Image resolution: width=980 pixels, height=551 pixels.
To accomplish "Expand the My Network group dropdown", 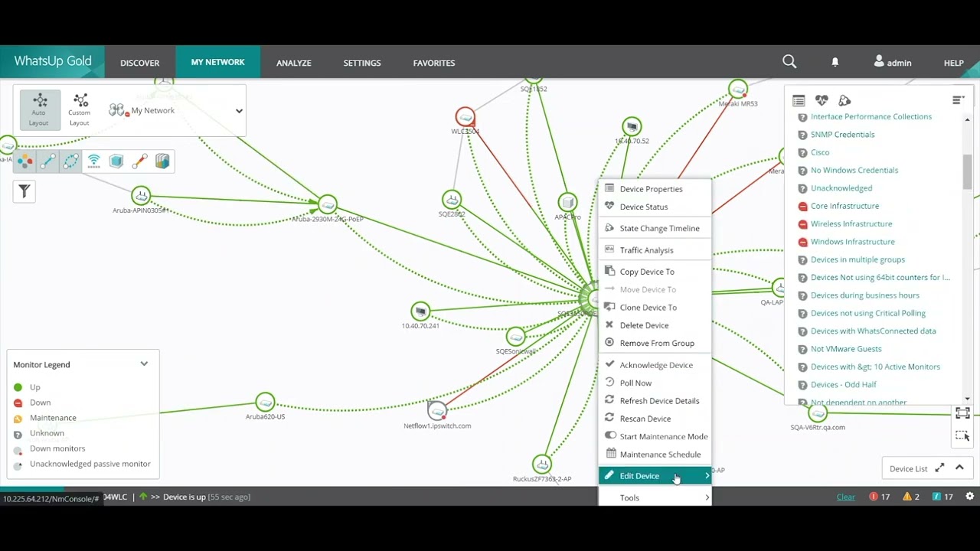I will click(x=239, y=111).
